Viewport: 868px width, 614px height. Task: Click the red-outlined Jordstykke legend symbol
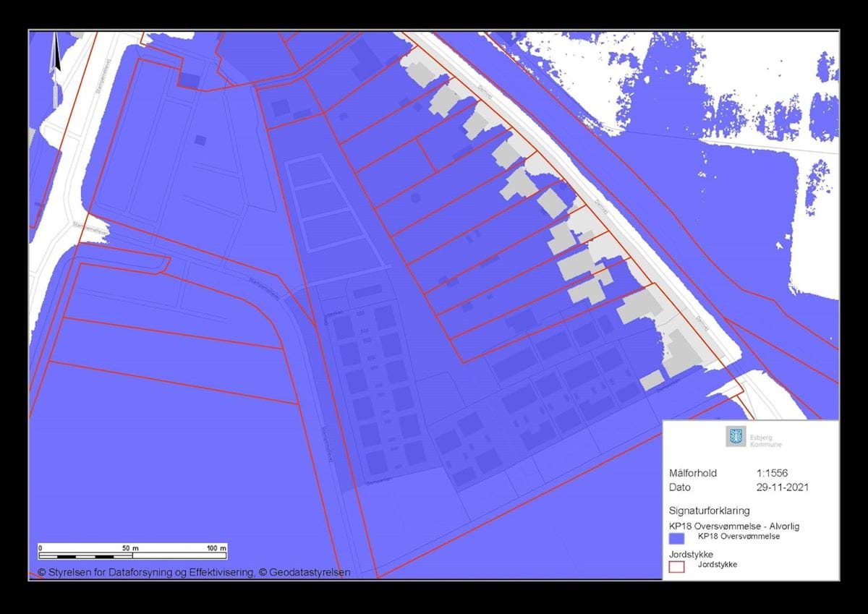(676, 566)
